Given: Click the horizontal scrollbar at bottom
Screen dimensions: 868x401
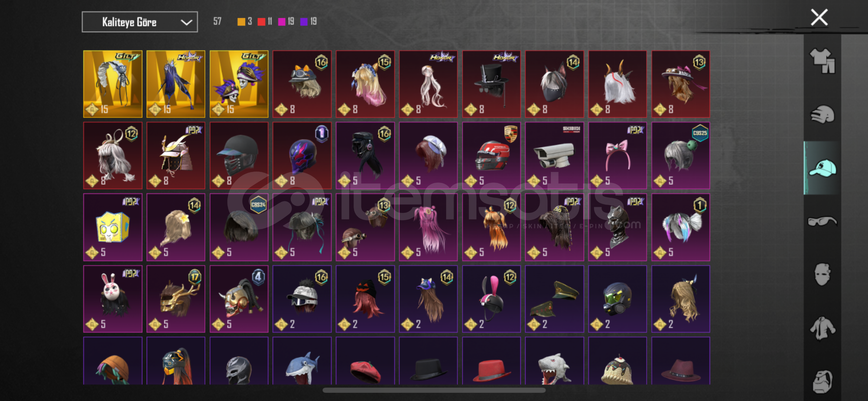Looking at the screenshot, I should tap(434, 390).
